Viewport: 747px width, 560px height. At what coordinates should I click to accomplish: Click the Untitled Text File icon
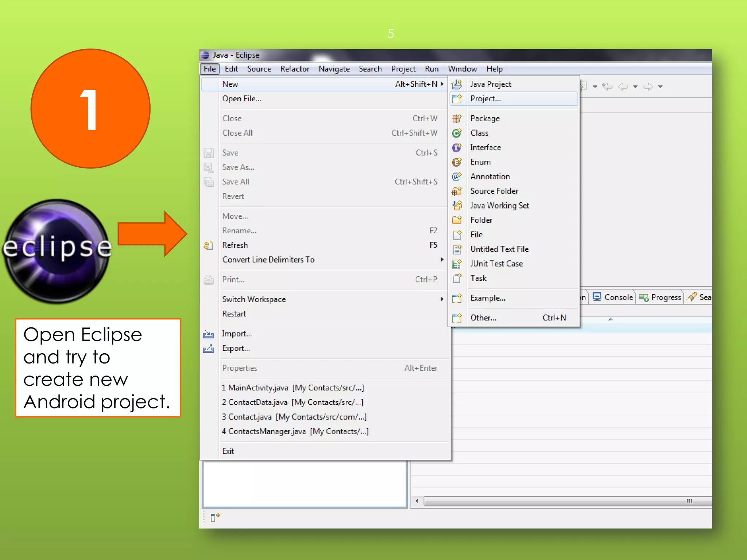pos(457,249)
